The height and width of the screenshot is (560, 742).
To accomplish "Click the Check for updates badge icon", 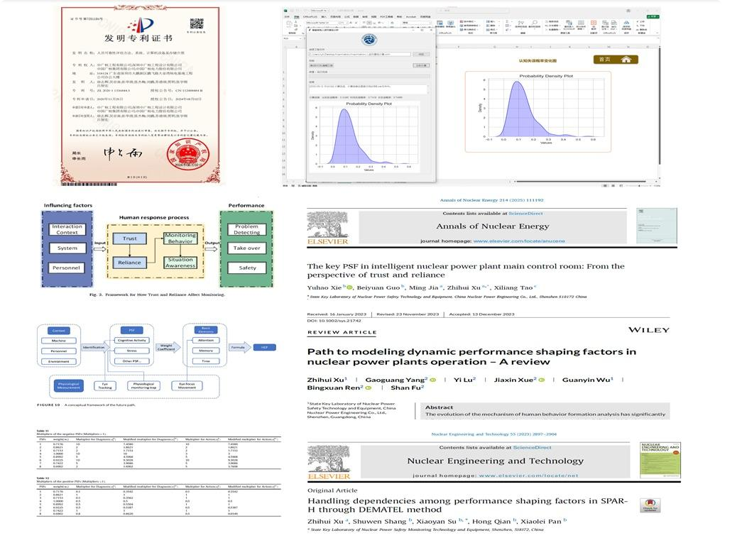I will pos(649,507).
